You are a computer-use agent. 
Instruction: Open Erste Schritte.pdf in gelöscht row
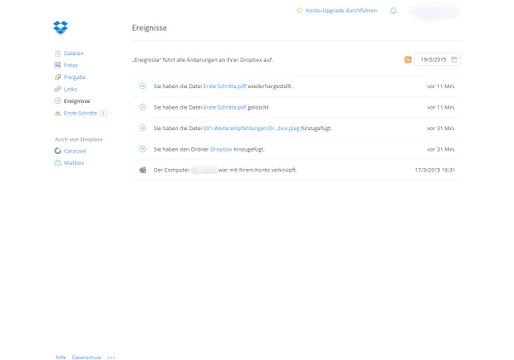click(x=224, y=107)
